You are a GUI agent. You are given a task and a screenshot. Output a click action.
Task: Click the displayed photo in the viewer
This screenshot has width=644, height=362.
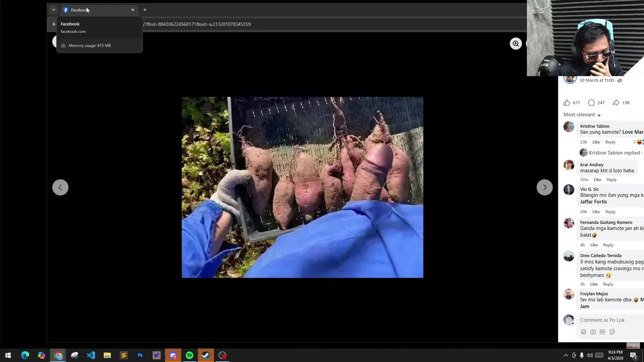coord(302,187)
